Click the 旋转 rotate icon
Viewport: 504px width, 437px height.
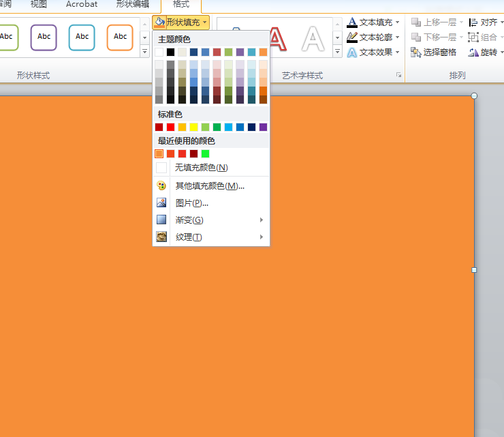point(473,52)
